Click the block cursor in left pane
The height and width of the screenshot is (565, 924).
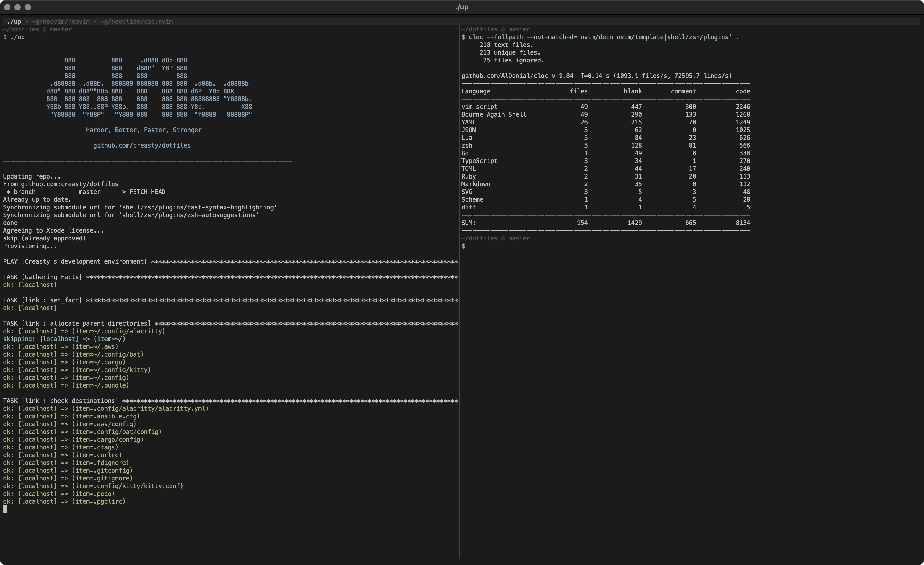coord(5,509)
